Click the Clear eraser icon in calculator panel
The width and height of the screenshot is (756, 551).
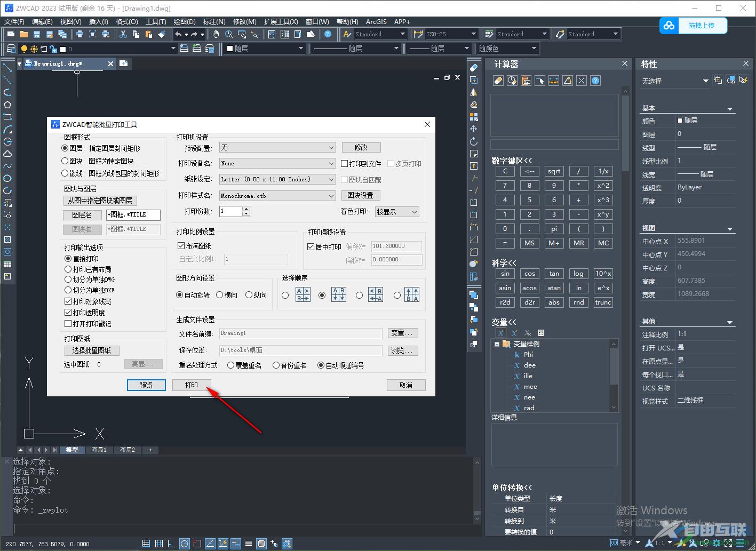pyautogui.click(x=498, y=81)
